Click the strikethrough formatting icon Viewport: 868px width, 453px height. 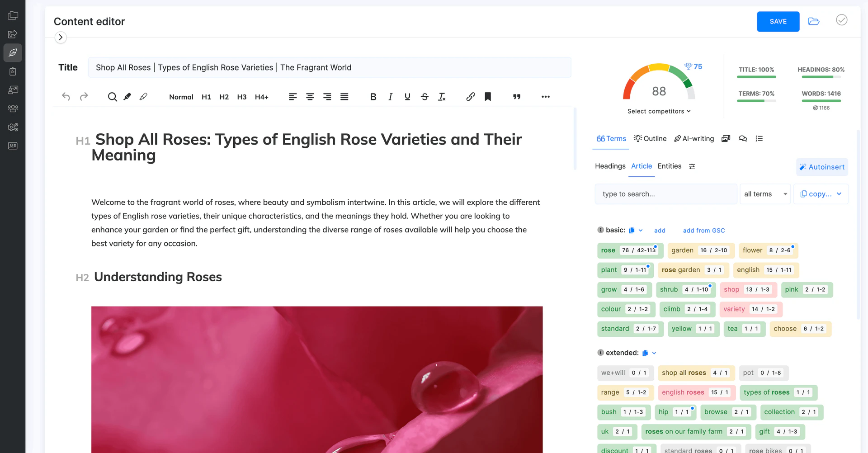pyautogui.click(x=425, y=97)
